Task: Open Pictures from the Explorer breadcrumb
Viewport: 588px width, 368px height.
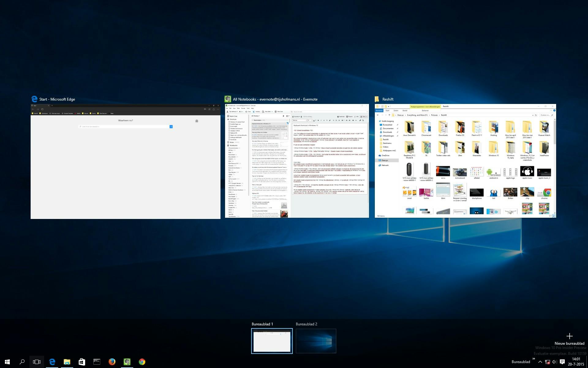Action: [x=434, y=115]
